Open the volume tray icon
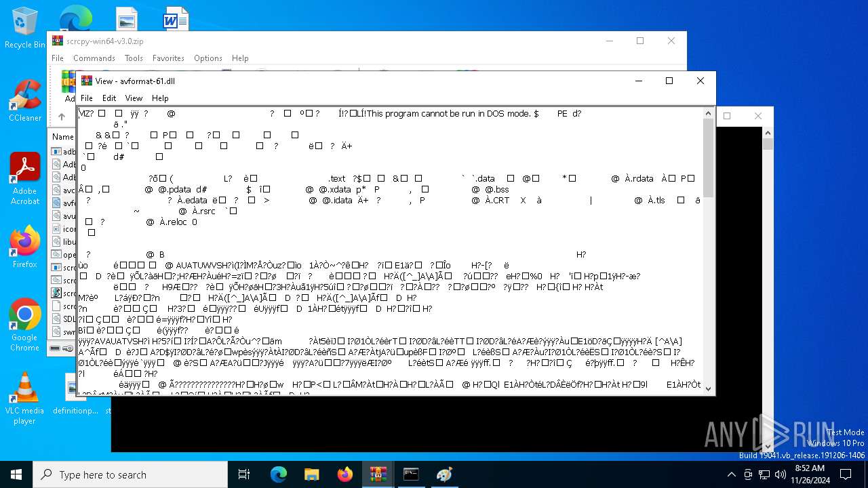 coord(781,474)
